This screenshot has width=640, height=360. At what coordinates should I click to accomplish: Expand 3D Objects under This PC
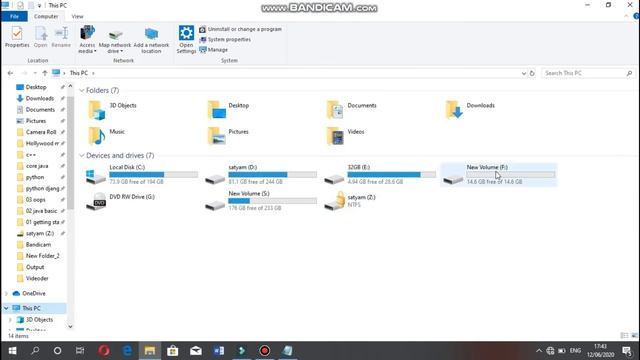[10, 320]
